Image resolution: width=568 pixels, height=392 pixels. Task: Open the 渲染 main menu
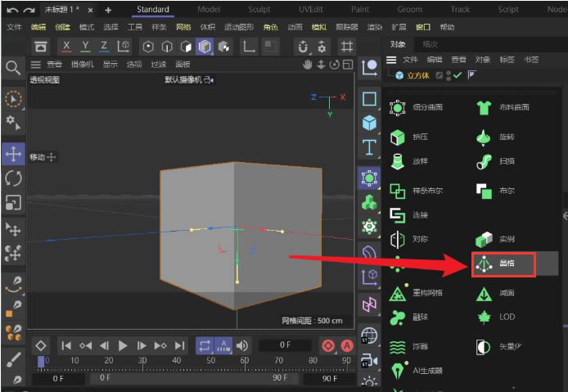pos(375,27)
